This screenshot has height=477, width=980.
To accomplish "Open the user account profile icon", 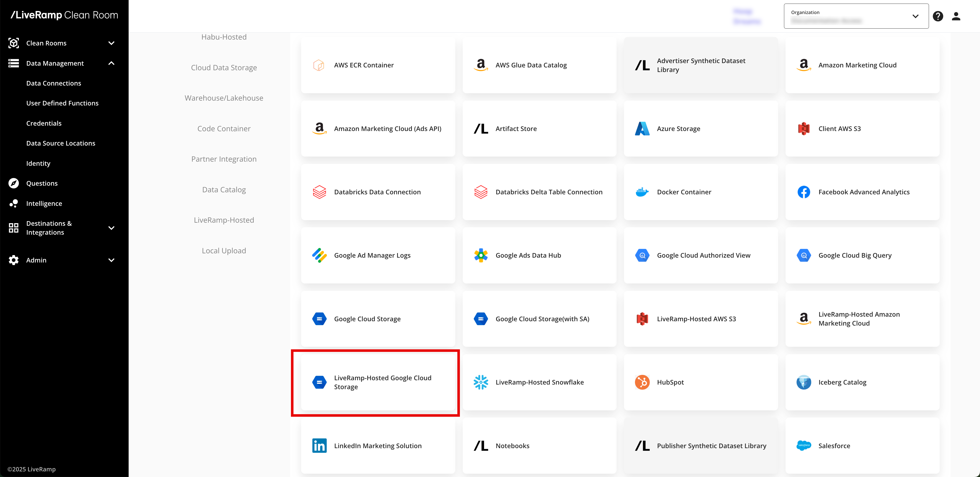I will pos(956,16).
